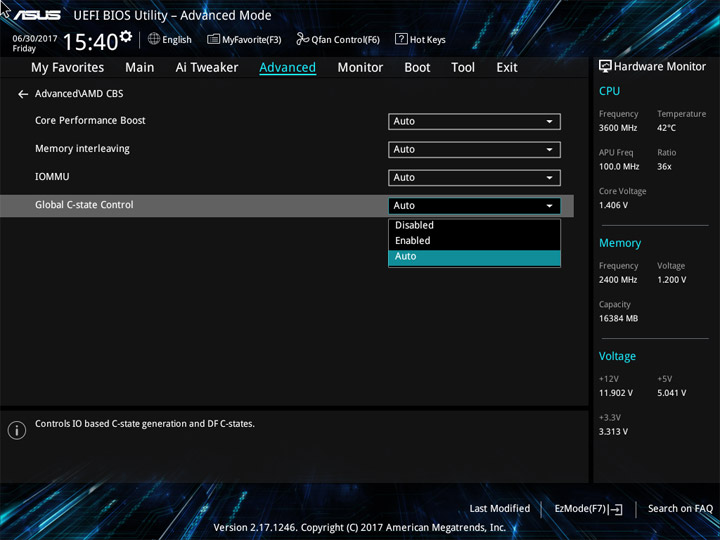720x540 pixels.
Task: Choose the highlighted Auto list option
Action: click(x=474, y=257)
